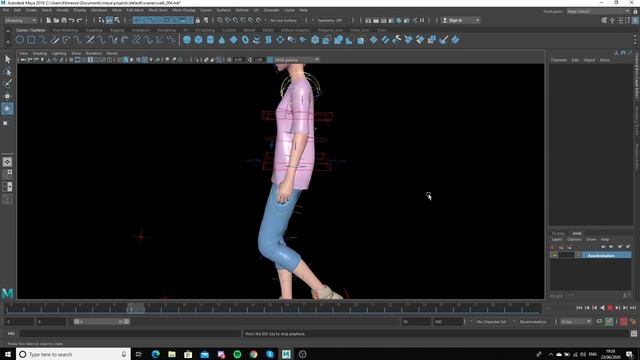Go to end of playback range

[633, 308]
